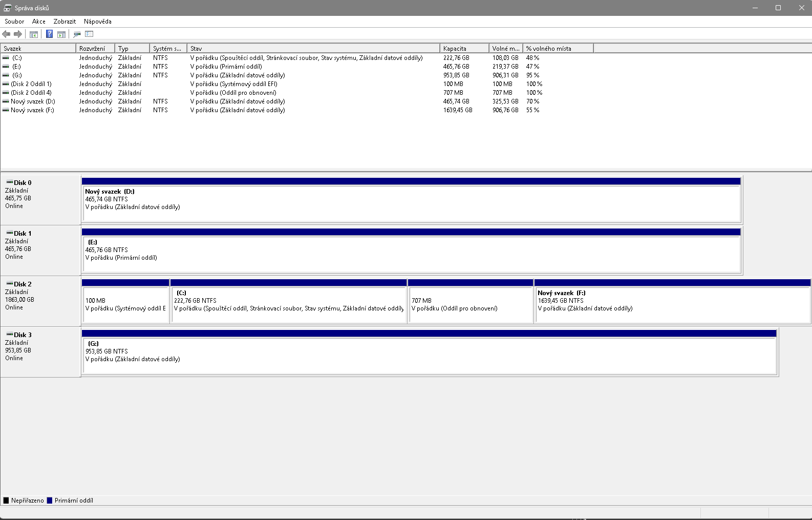Sort by the Stav column header

(x=313, y=49)
